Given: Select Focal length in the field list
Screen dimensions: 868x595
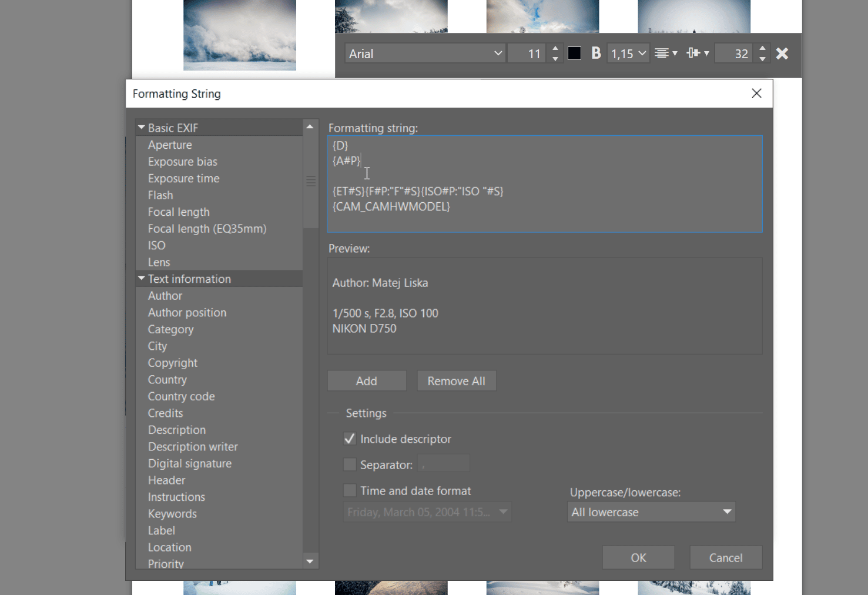Looking at the screenshot, I should (x=179, y=212).
